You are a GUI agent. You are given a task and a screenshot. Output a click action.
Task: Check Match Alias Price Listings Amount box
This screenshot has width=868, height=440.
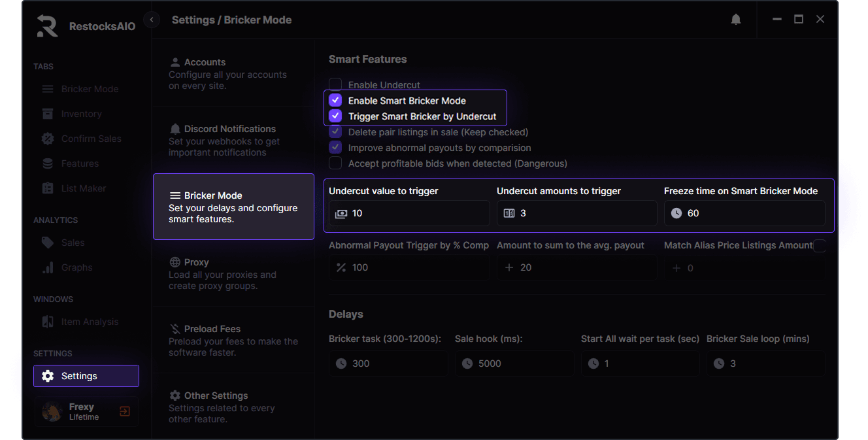819,246
